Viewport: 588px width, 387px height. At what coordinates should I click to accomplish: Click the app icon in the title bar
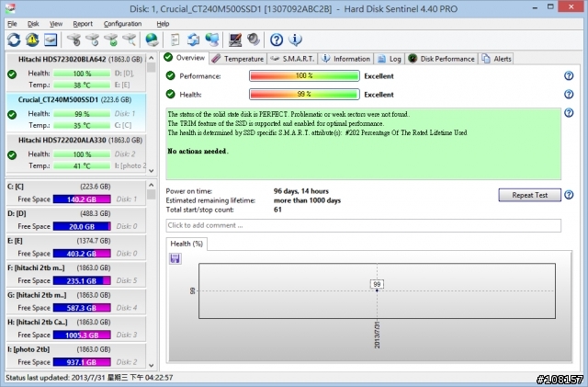(10, 8)
